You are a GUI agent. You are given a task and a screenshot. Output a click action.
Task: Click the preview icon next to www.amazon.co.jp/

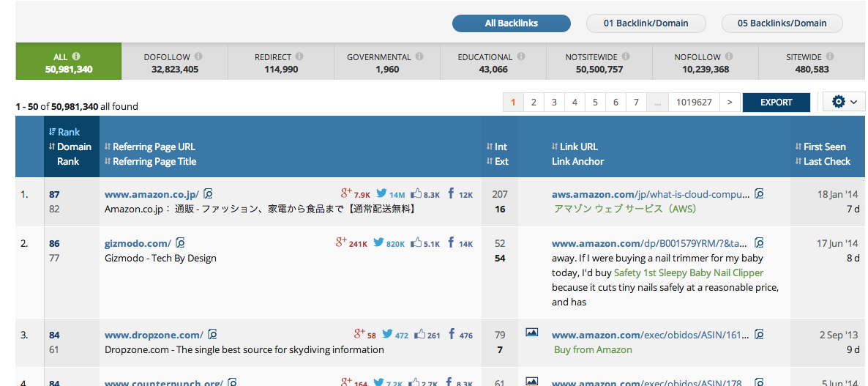coord(208,194)
